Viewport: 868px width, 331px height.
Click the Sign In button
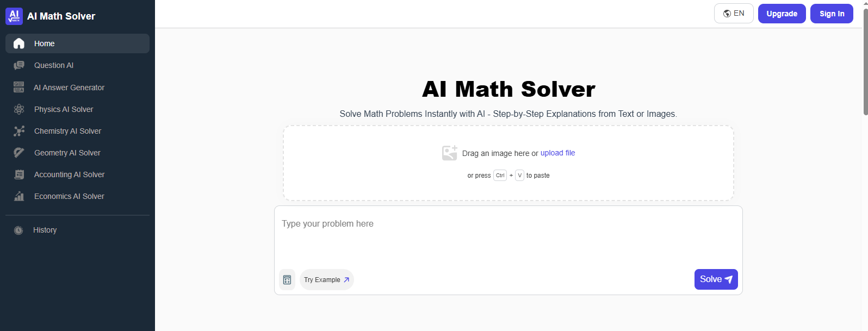(x=832, y=14)
